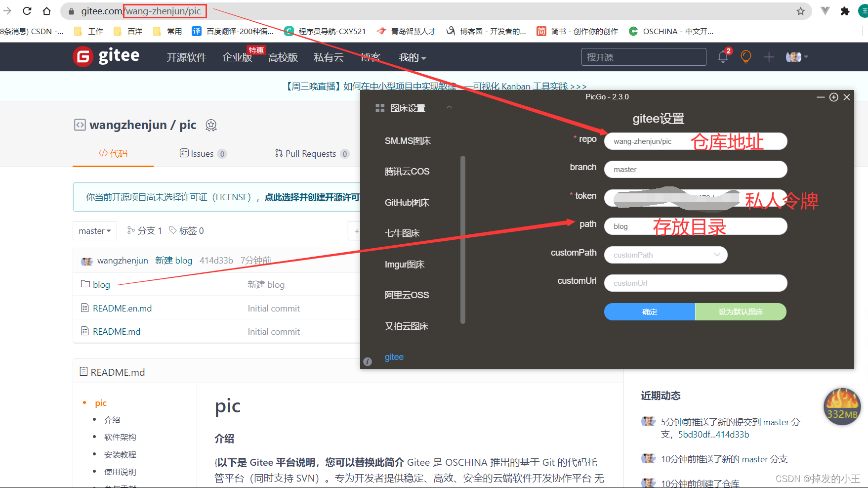The height and width of the screenshot is (488, 868).
Task: Select Imgur图床 in PicGo sidebar
Action: pos(405,264)
